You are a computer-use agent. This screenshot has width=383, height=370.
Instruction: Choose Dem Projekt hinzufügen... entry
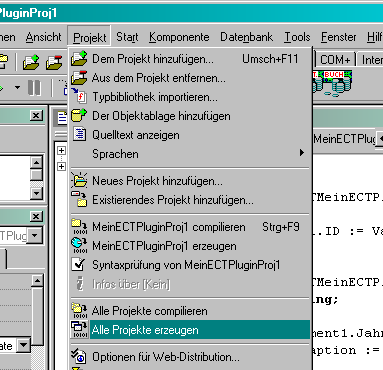pos(190,59)
